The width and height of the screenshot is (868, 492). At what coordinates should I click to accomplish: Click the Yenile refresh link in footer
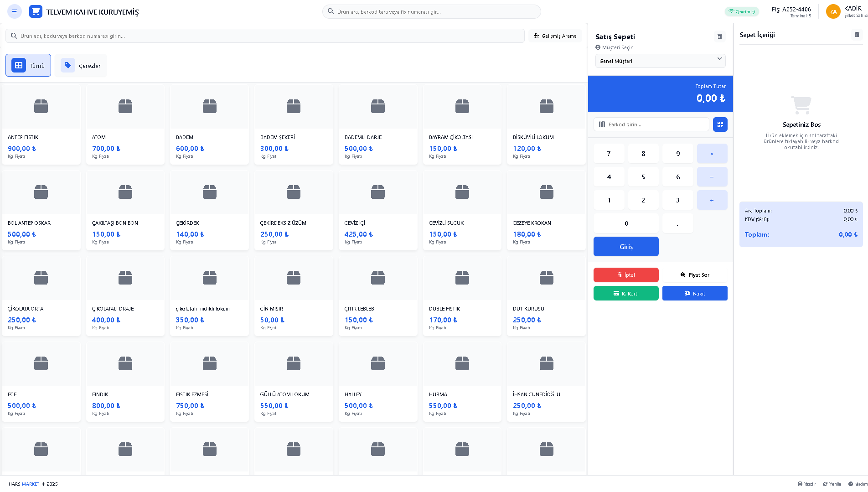click(x=832, y=484)
